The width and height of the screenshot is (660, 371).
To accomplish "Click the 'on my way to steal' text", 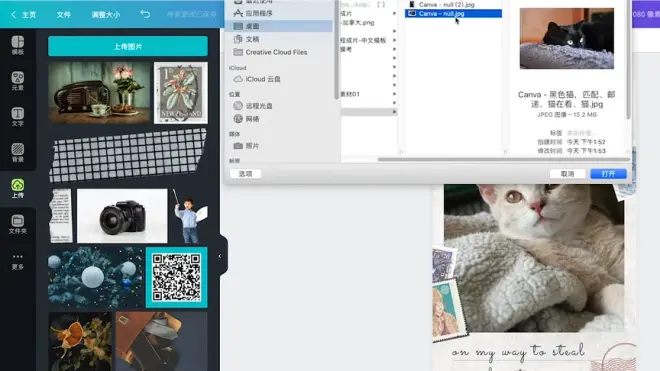I will [519, 351].
